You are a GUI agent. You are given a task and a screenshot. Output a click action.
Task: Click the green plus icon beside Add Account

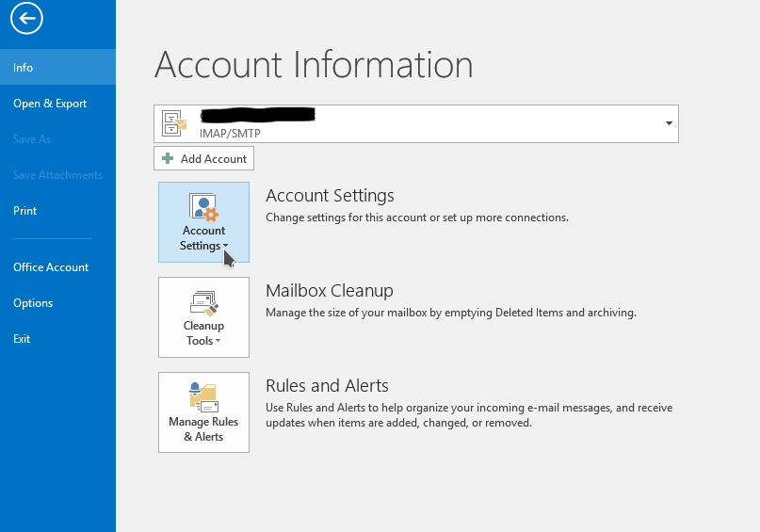click(168, 159)
